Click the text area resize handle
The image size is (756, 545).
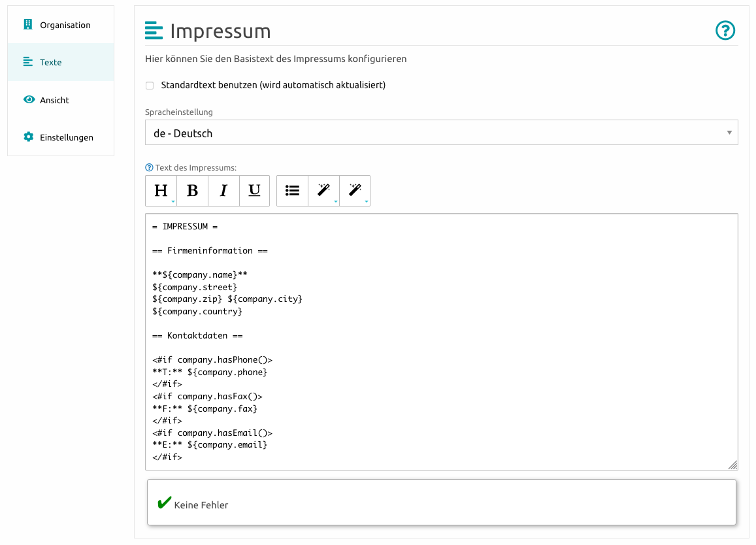tap(733, 465)
